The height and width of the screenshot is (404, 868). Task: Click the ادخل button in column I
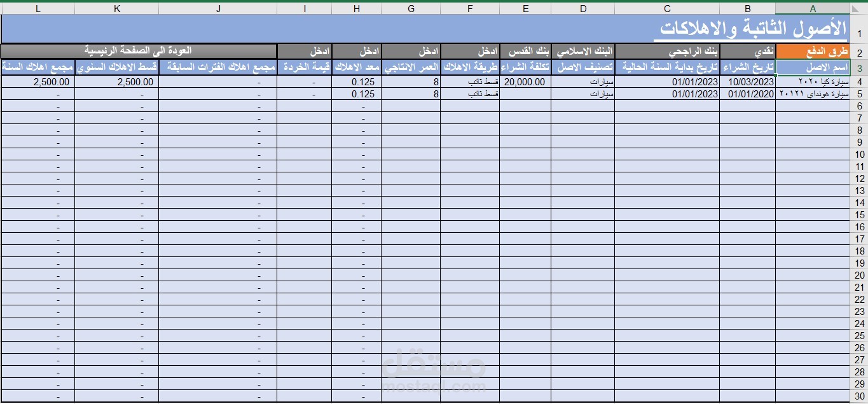click(x=305, y=52)
